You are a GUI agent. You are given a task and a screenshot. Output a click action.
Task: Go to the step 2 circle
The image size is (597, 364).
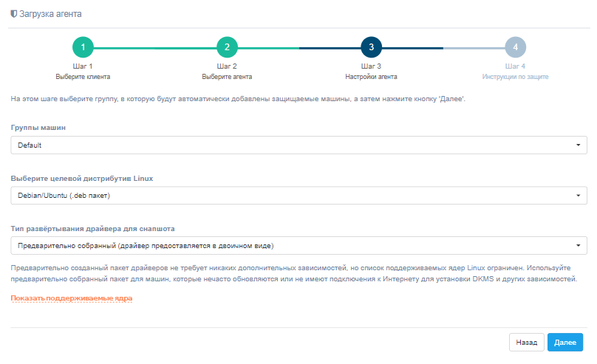point(227,47)
